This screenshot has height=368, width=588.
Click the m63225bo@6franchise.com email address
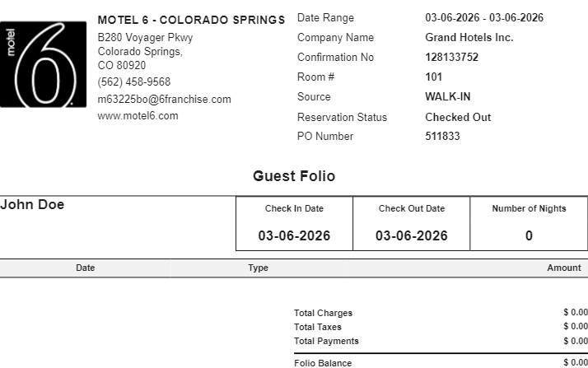pyautogui.click(x=164, y=100)
